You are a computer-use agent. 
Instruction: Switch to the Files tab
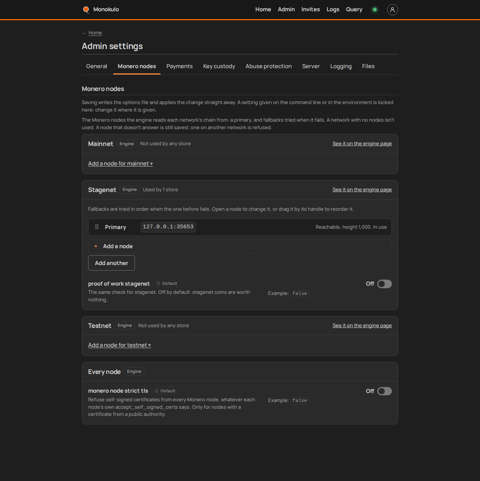click(x=368, y=66)
